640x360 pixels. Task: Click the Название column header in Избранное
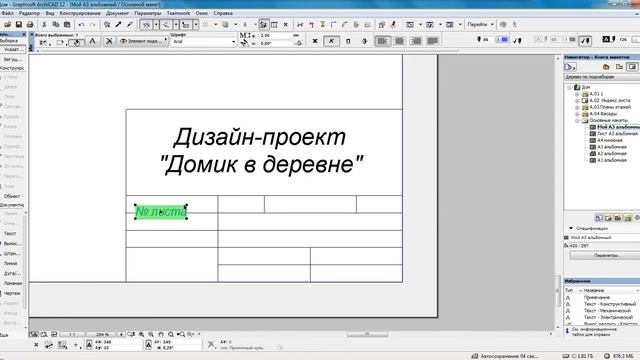pos(594,290)
